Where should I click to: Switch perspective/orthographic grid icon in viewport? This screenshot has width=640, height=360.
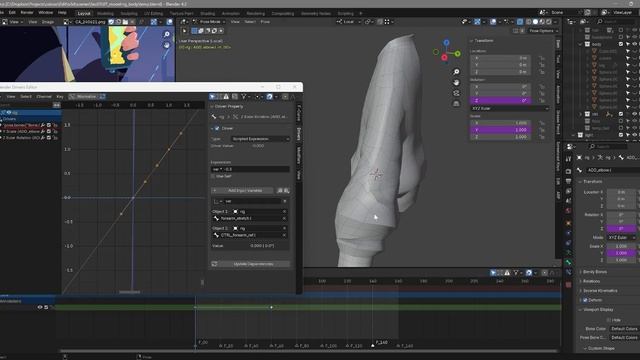tap(456, 104)
